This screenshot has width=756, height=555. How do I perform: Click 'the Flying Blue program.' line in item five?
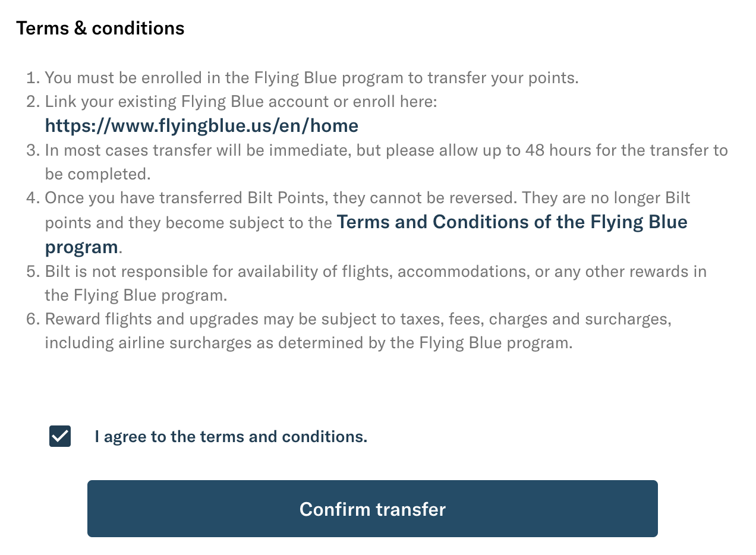[x=136, y=295]
